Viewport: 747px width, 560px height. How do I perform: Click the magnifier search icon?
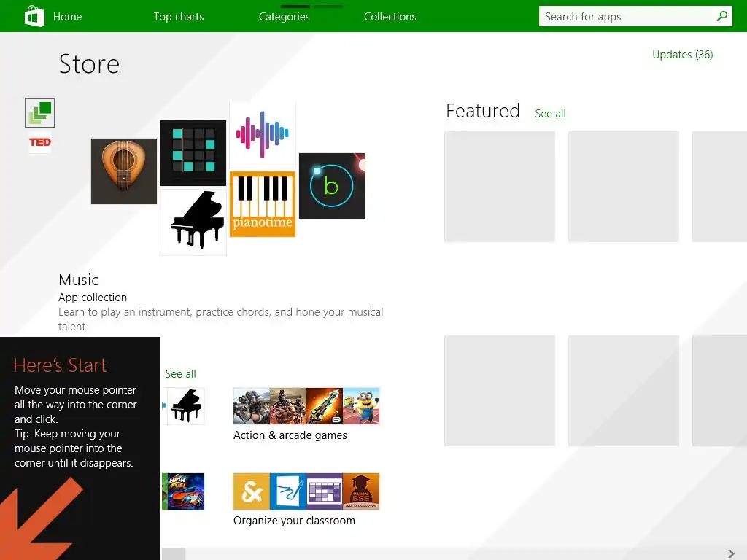(x=722, y=16)
